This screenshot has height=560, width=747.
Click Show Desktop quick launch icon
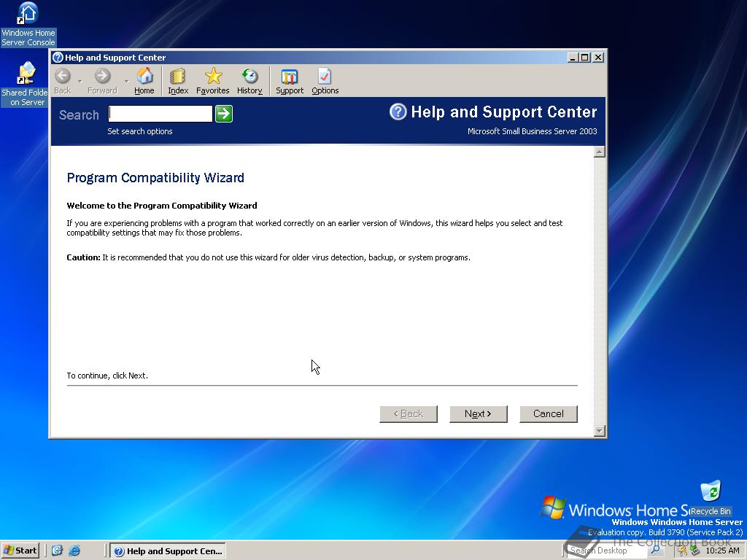tap(57, 551)
